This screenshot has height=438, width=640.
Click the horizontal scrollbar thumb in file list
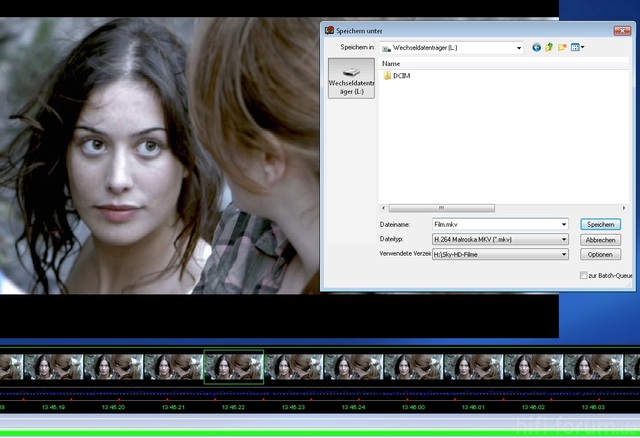coord(442,208)
